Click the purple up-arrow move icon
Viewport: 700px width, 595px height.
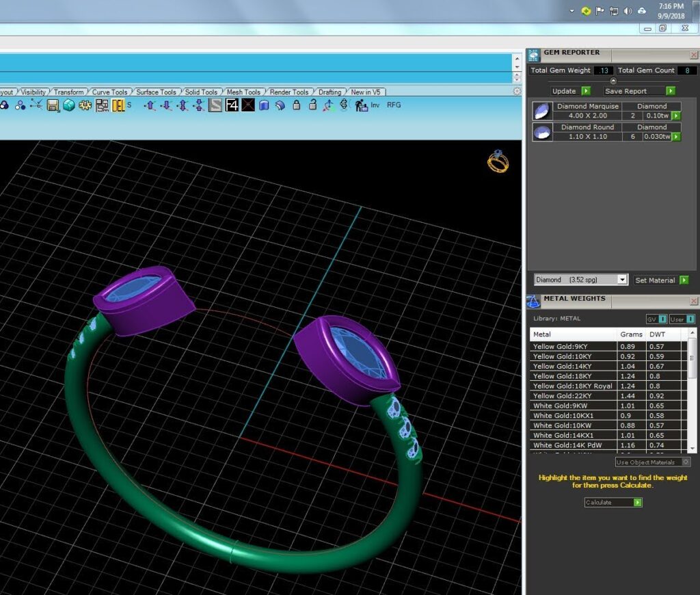(x=150, y=105)
